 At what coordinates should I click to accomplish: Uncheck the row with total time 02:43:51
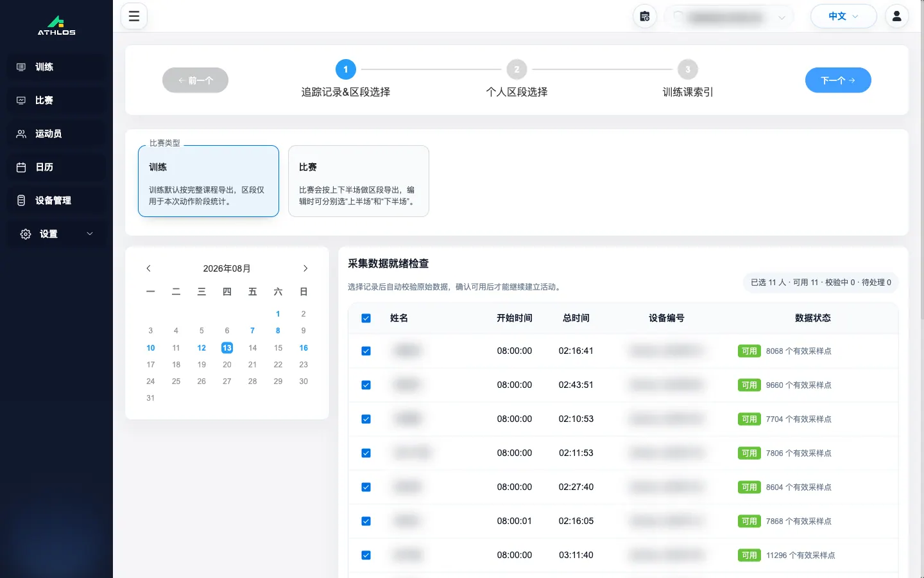point(366,385)
